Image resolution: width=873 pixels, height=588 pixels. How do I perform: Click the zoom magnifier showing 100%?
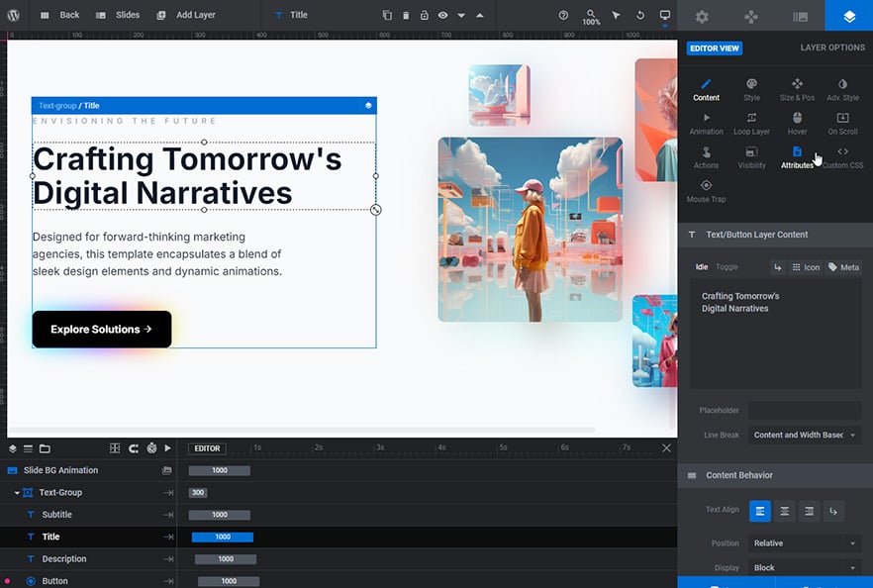pos(589,16)
